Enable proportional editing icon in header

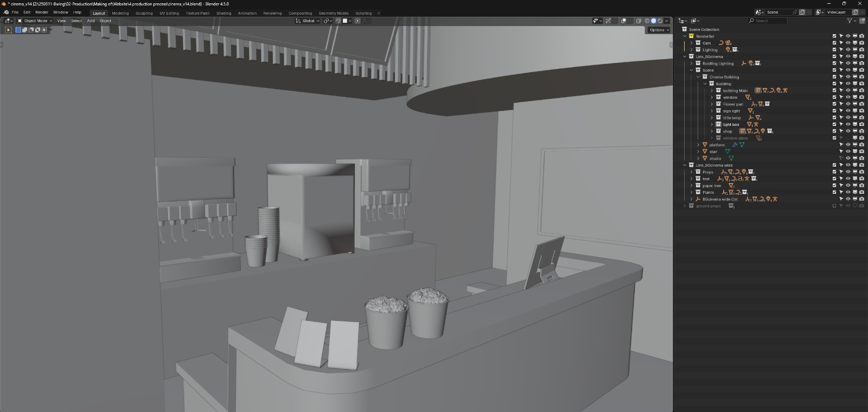pyautogui.click(x=358, y=21)
